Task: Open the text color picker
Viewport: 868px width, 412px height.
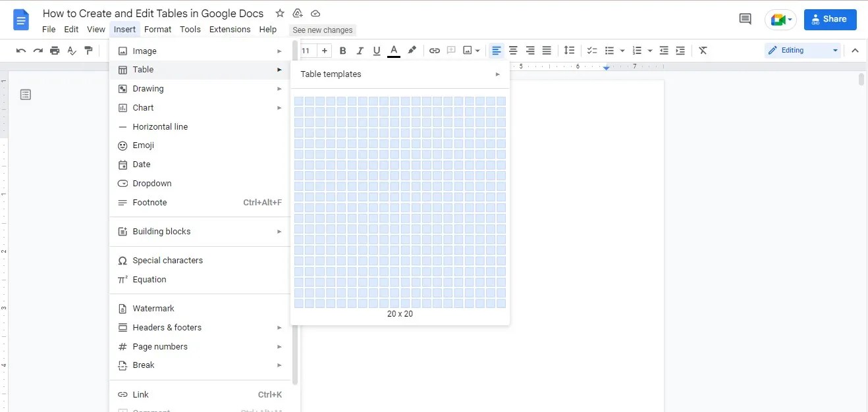Action: (x=393, y=50)
